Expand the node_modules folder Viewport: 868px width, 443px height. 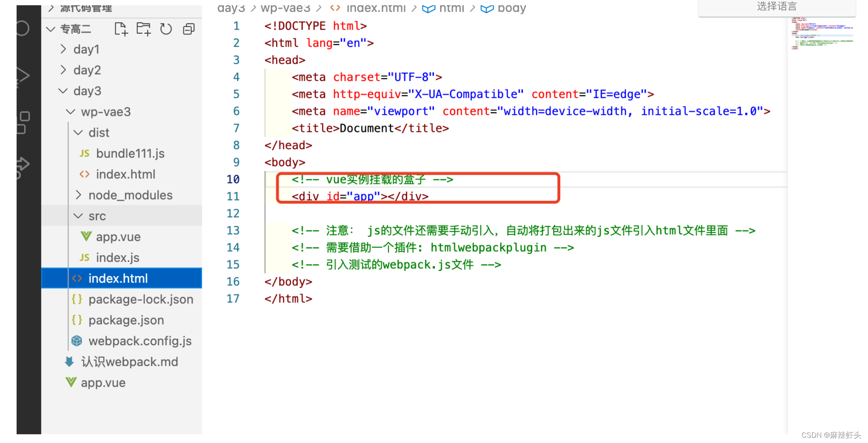(79, 195)
